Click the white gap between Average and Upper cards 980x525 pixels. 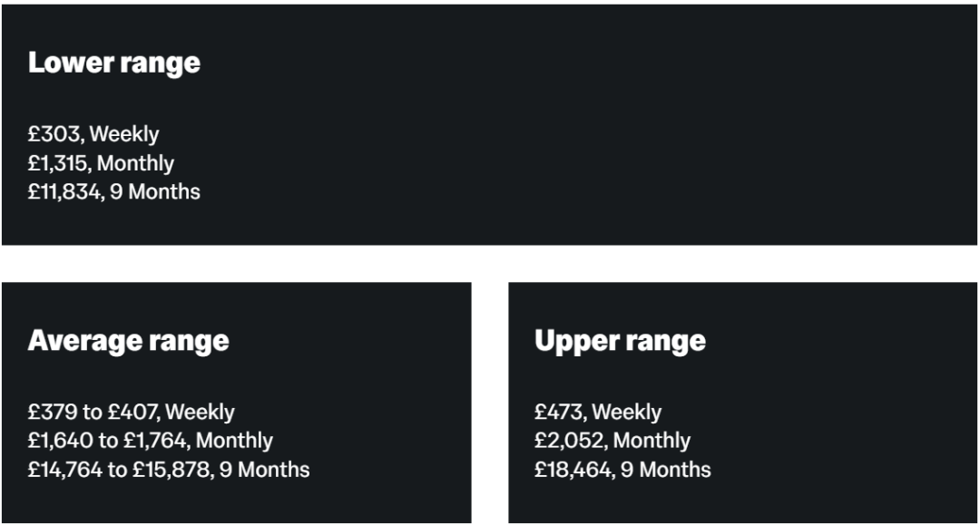tap(490, 403)
